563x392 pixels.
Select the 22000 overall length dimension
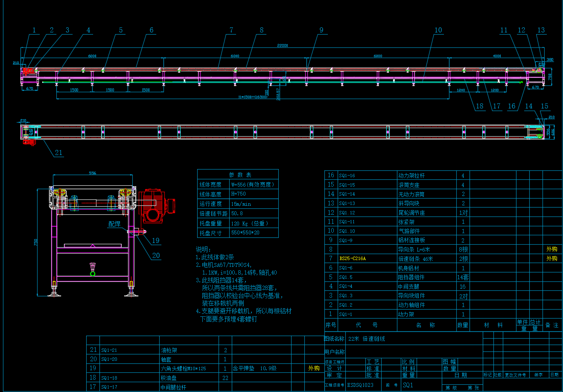click(x=282, y=46)
